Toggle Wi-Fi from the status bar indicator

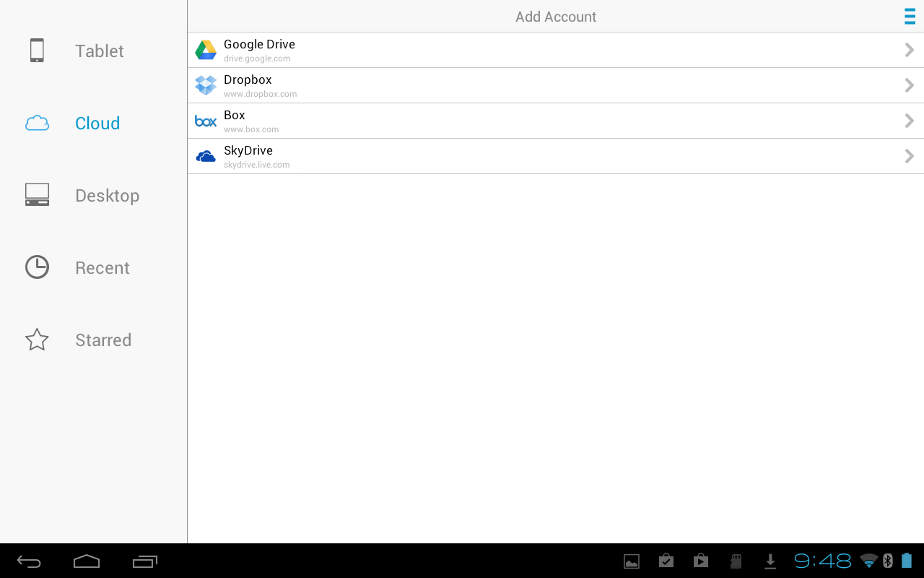868,561
